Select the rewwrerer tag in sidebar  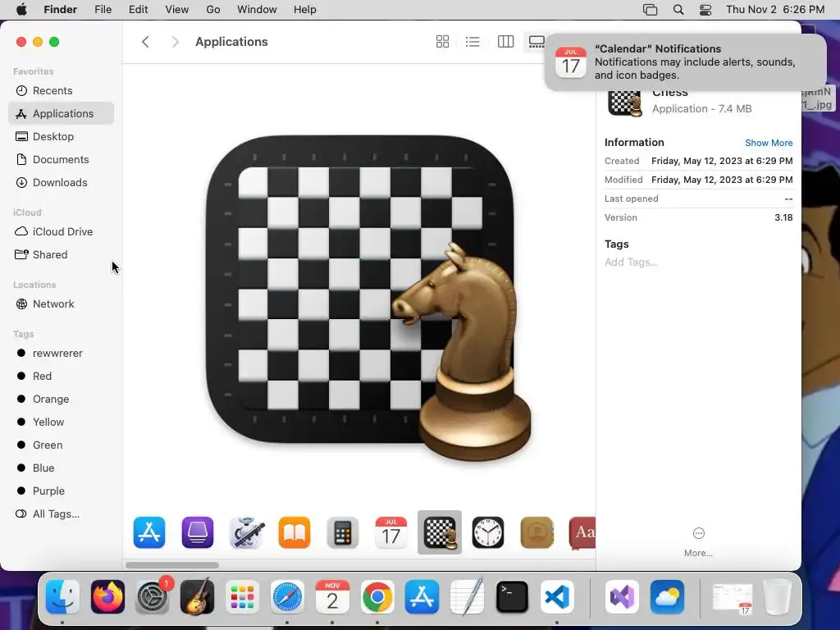point(61,353)
